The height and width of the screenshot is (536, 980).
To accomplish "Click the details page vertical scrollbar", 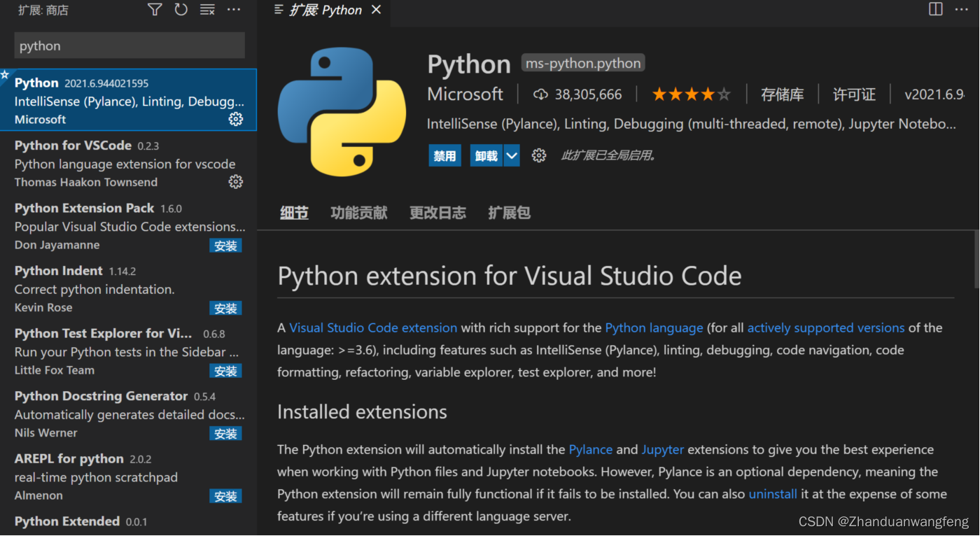I will 976,259.
